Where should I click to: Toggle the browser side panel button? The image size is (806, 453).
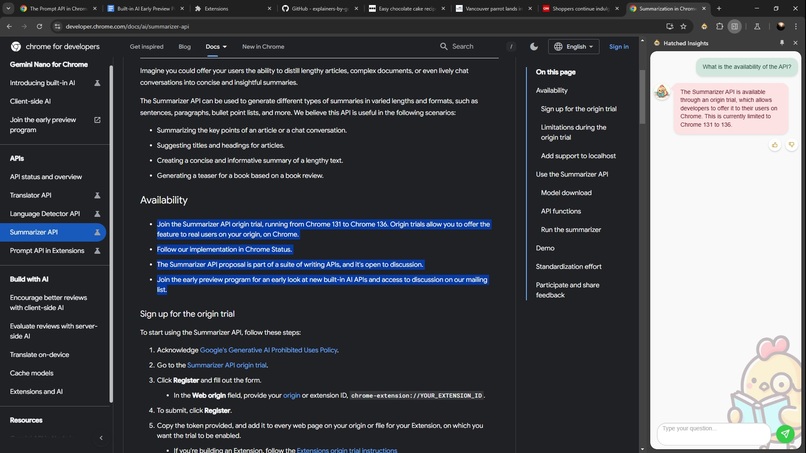click(x=735, y=26)
